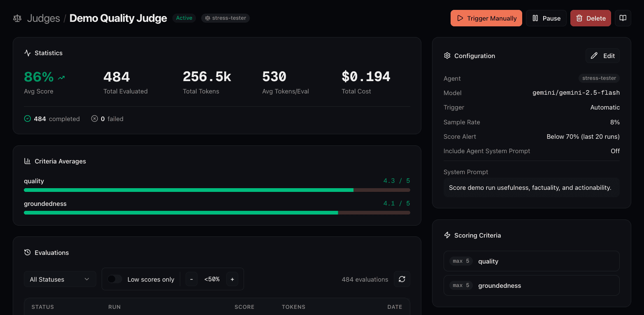Click the Below 70% (last 20 runs) value

tap(583, 137)
